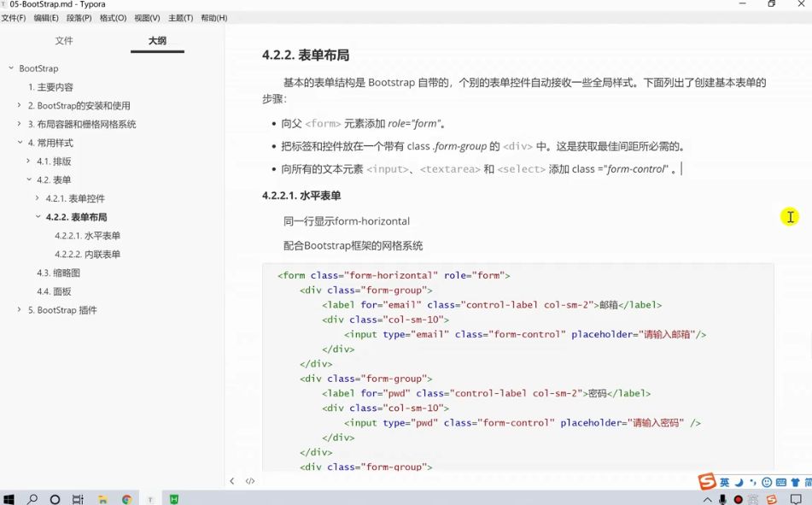Open the 段落(P) menu

click(79, 18)
